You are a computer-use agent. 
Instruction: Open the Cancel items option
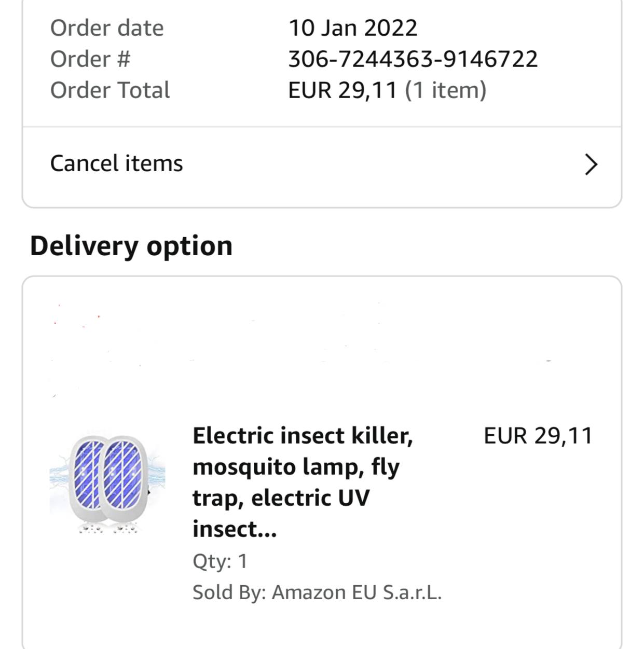(x=116, y=163)
